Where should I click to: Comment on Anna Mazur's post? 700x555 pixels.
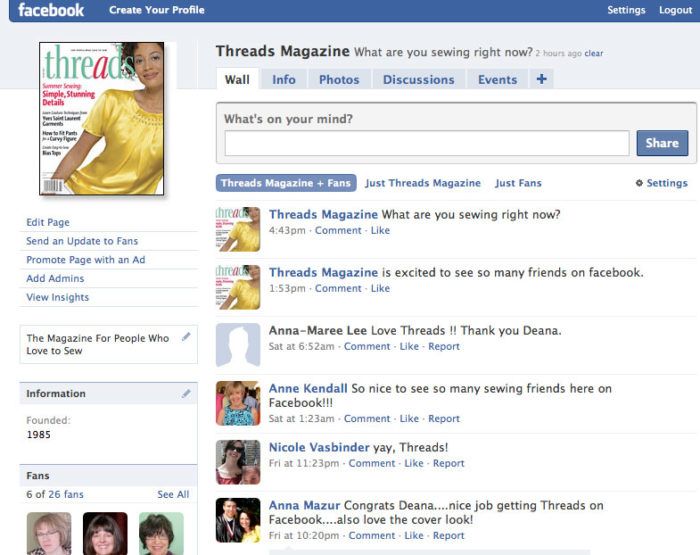[372, 536]
